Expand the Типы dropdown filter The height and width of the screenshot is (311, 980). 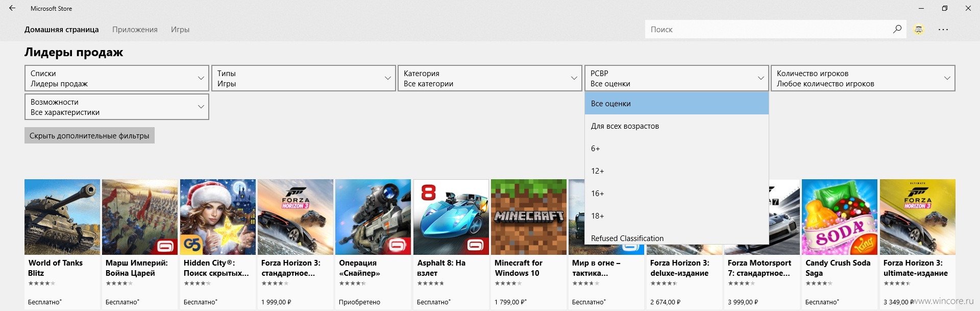(x=304, y=78)
